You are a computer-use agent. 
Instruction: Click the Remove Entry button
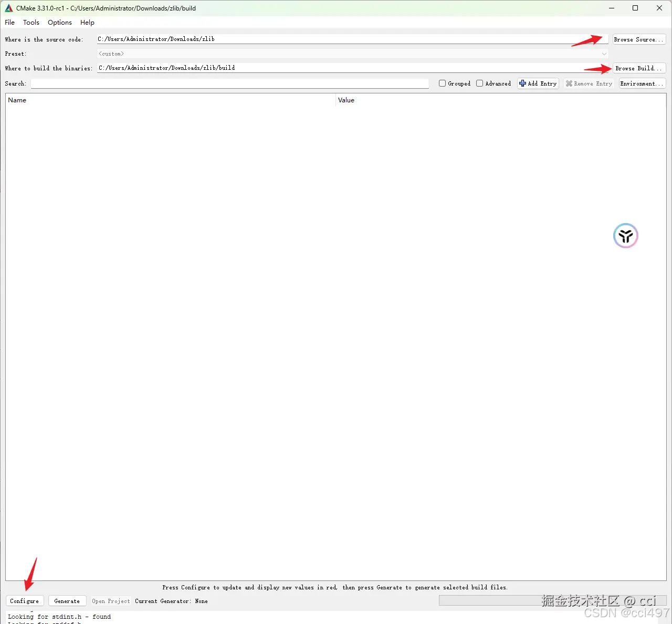click(x=589, y=83)
